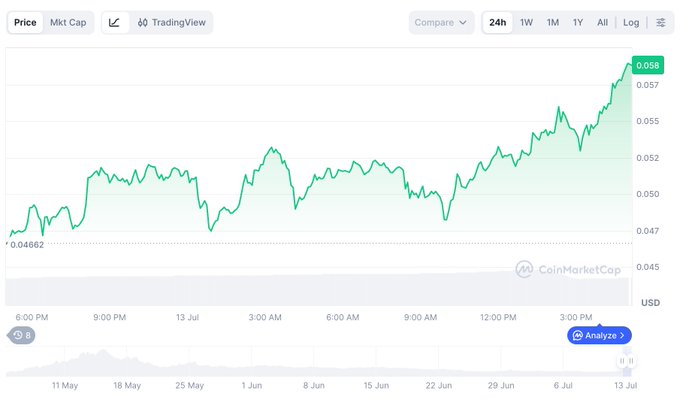This screenshot has height=409, width=680.
Task: Click the 11 May label on overview timeline
Action: (x=65, y=386)
